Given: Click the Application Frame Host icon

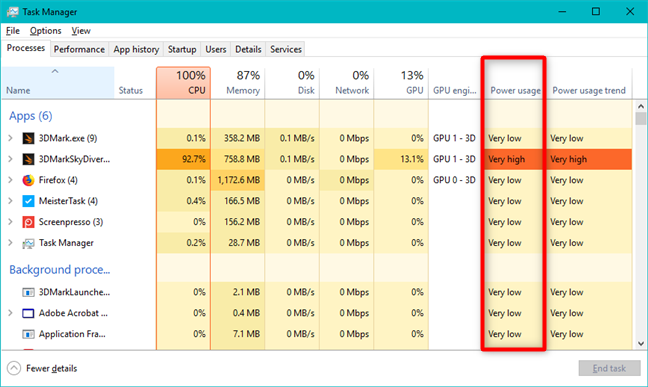Looking at the screenshot, I should (28, 334).
